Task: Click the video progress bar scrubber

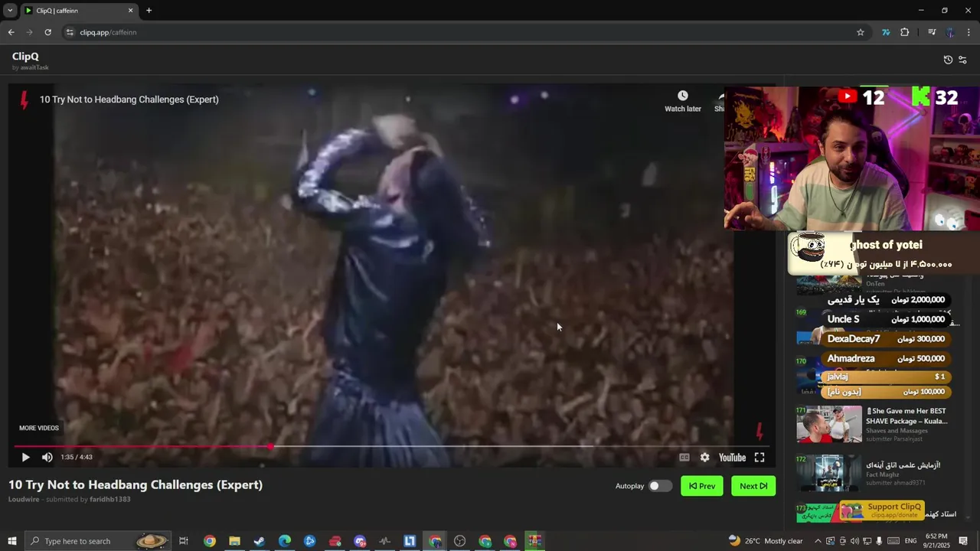Action: point(271,446)
